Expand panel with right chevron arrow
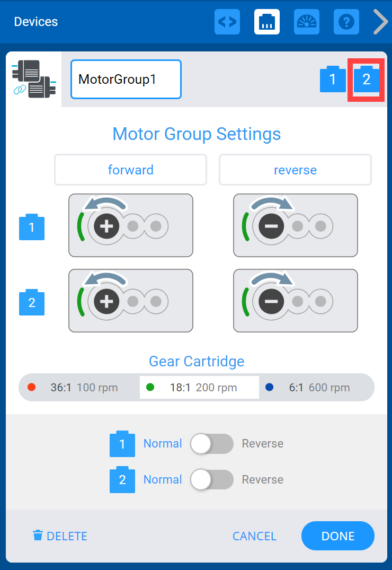392x570 pixels. [380, 22]
